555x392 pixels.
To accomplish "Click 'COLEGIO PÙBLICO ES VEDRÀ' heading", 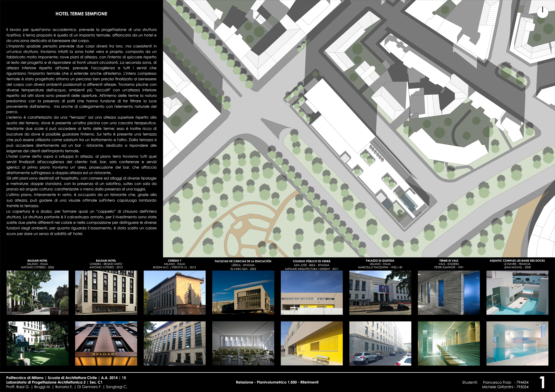I will point(312,261).
